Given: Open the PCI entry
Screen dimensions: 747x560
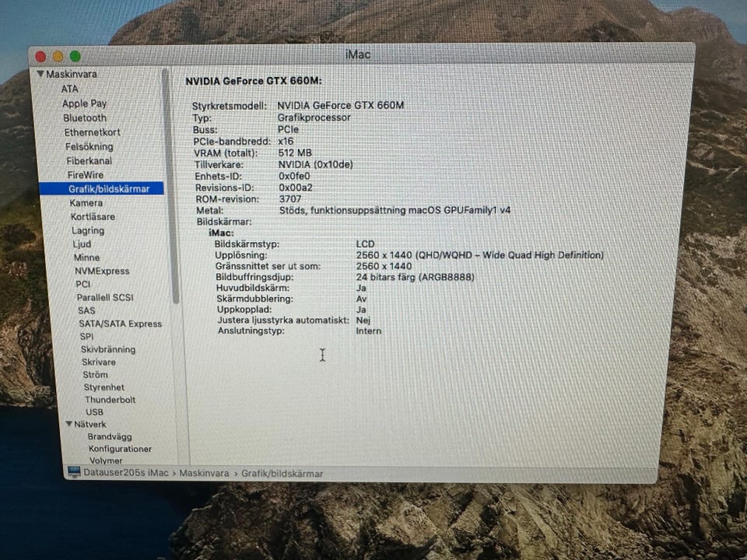Looking at the screenshot, I should 83,284.
